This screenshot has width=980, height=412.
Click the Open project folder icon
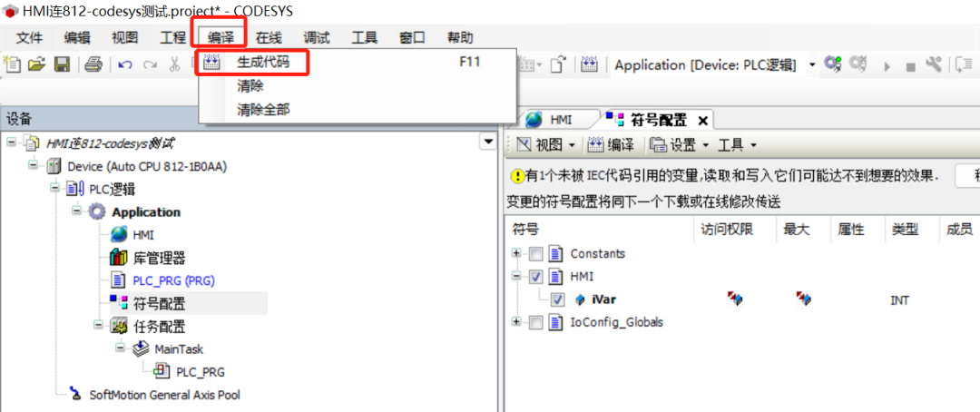point(37,64)
